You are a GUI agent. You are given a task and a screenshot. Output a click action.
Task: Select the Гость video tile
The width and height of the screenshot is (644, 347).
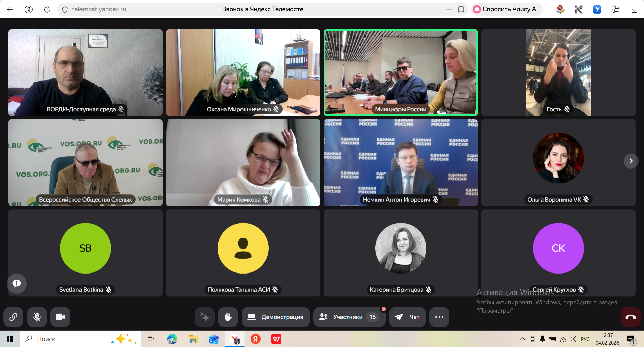tap(558, 72)
